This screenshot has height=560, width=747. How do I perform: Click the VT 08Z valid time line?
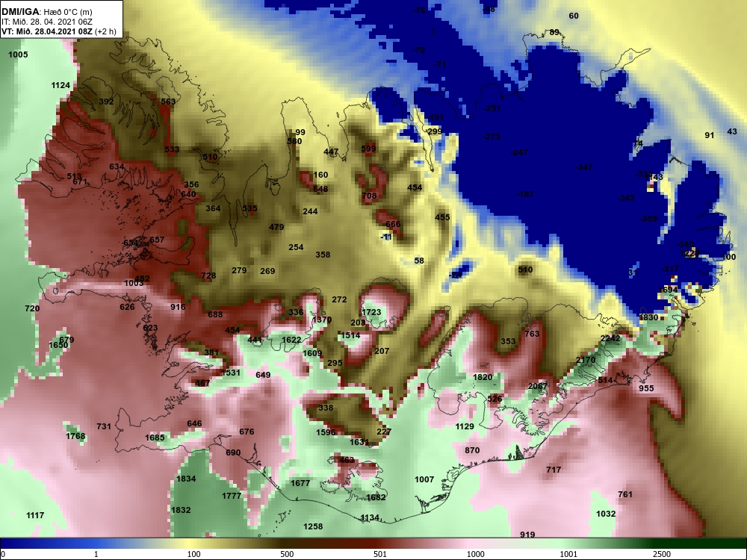tap(58, 32)
